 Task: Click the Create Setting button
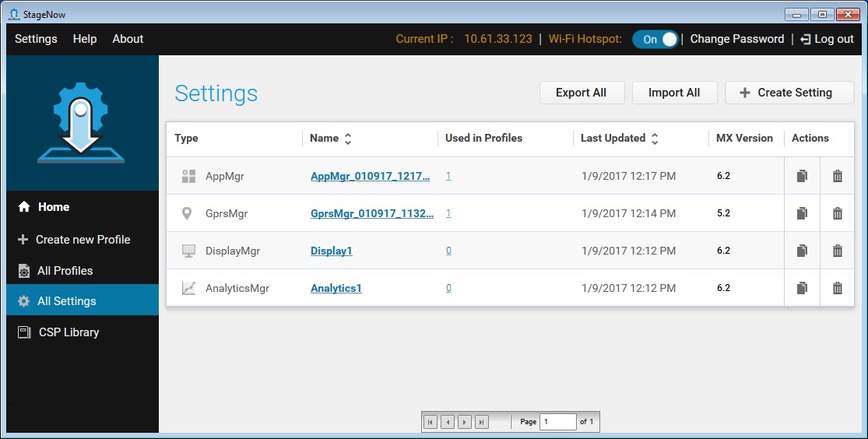[x=789, y=93]
